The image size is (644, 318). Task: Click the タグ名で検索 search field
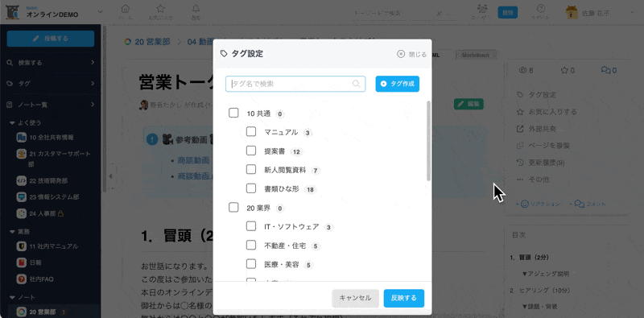tap(295, 84)
